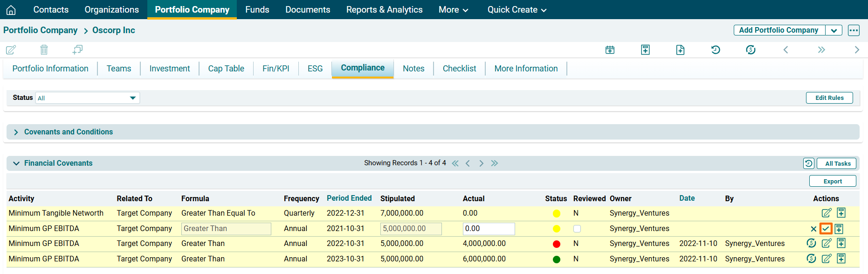Click the calendar add event icon

pyautogui.click(x=610, y=50)
